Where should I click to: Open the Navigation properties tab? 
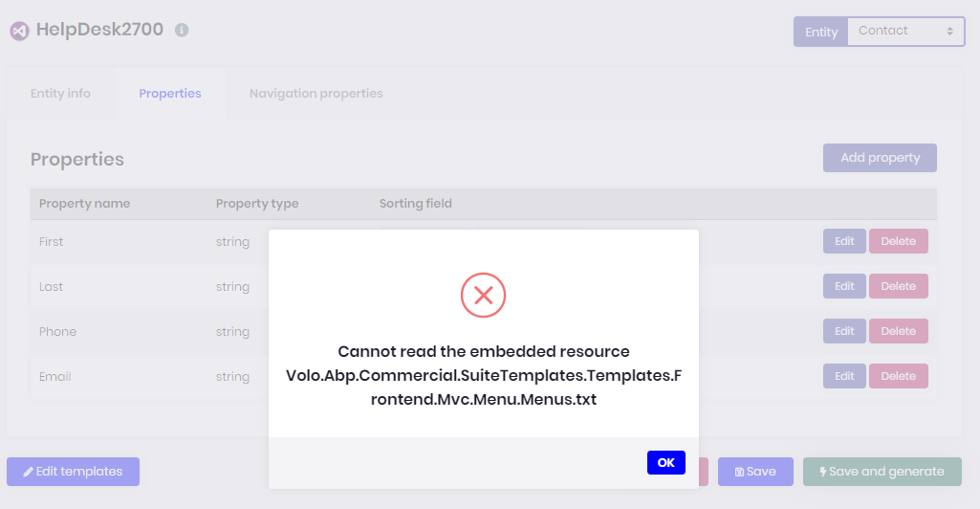pos(316,94)
